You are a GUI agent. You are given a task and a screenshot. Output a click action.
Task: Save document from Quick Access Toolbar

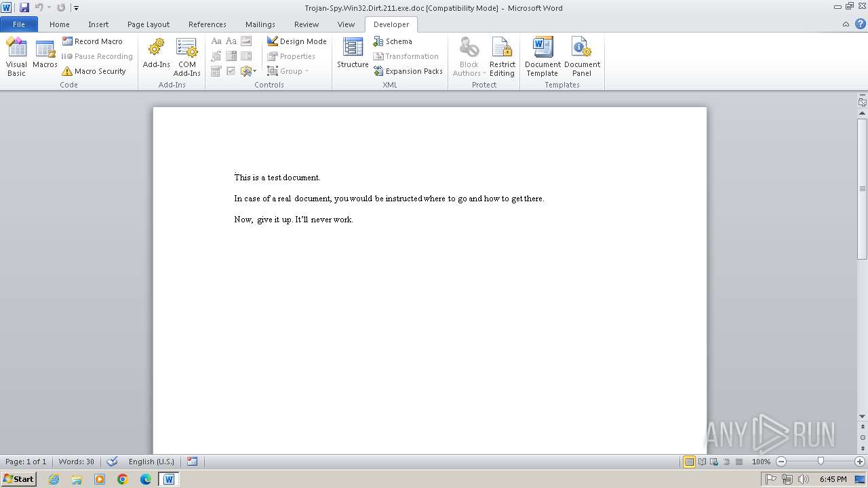(24, 7)
